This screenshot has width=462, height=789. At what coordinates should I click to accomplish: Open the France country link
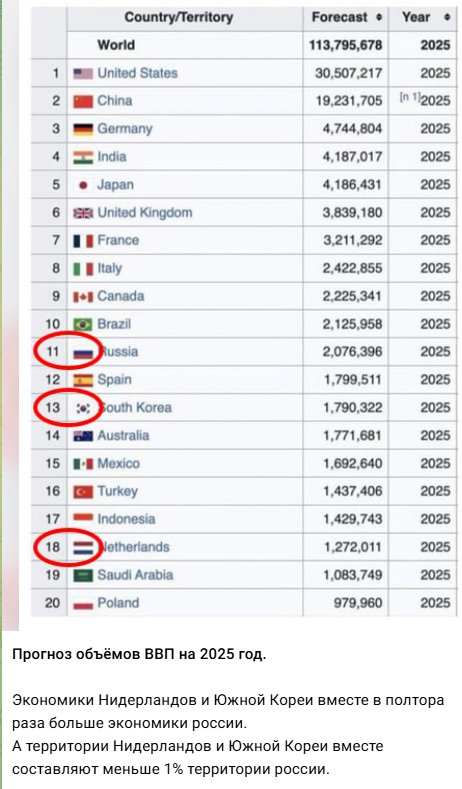(118, 241)
